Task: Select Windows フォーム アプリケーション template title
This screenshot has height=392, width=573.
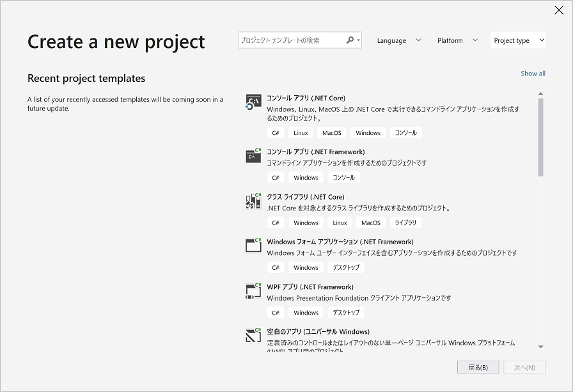Action: coord(340,242)
